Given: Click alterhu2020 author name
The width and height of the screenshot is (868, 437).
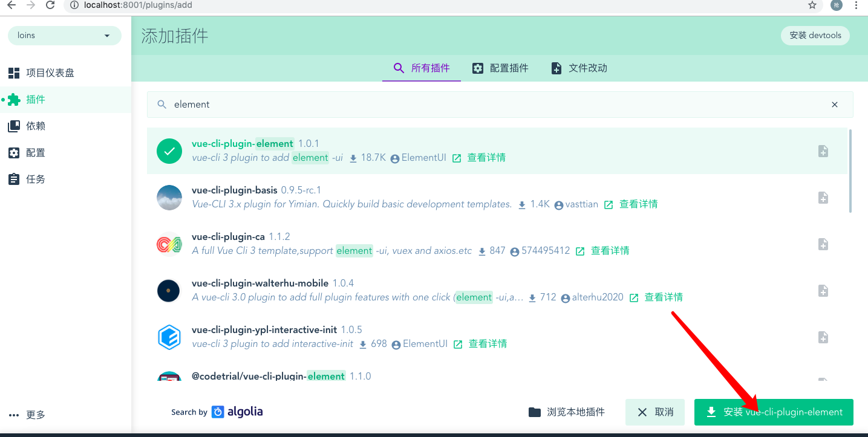Looking at the screenshot, I should (598, 297).
